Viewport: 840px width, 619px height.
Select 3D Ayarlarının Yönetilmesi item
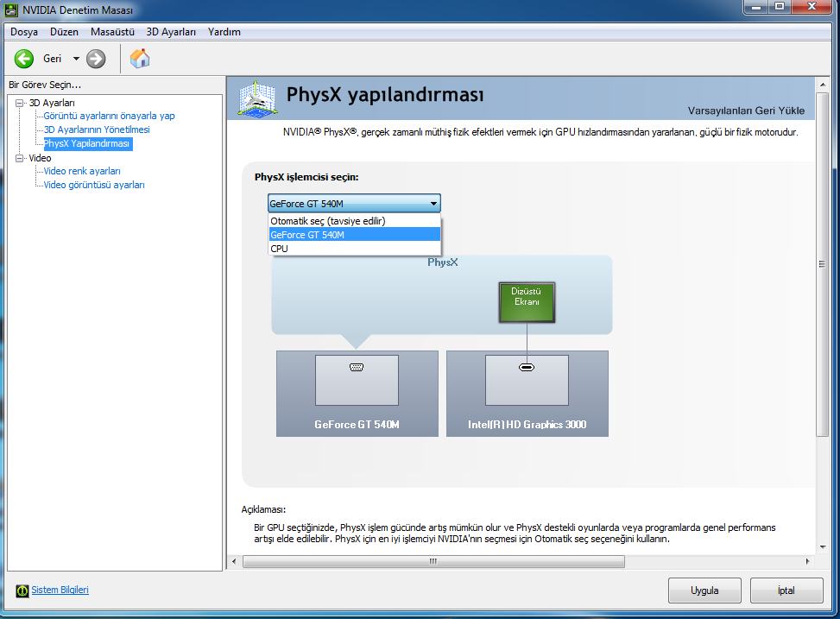tap(97, 129)
